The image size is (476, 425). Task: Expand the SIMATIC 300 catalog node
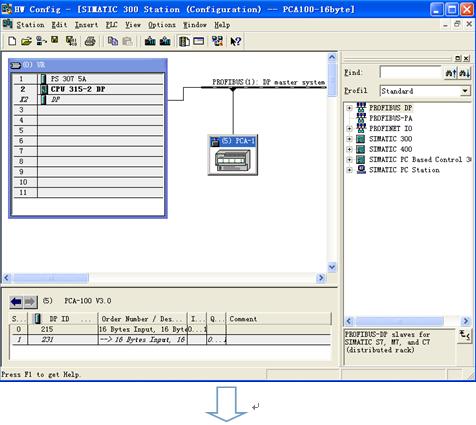349,139
